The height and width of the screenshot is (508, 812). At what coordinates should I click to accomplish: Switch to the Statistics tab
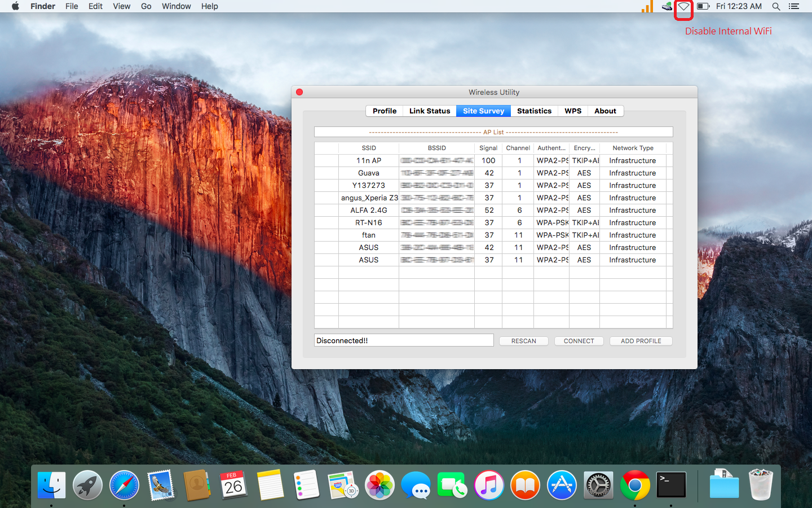click(534, 111)
